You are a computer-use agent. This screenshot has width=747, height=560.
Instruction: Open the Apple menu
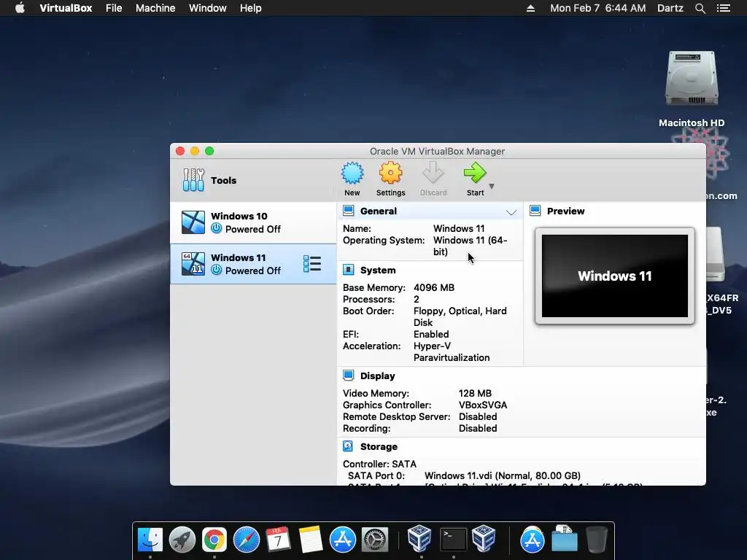20,8
